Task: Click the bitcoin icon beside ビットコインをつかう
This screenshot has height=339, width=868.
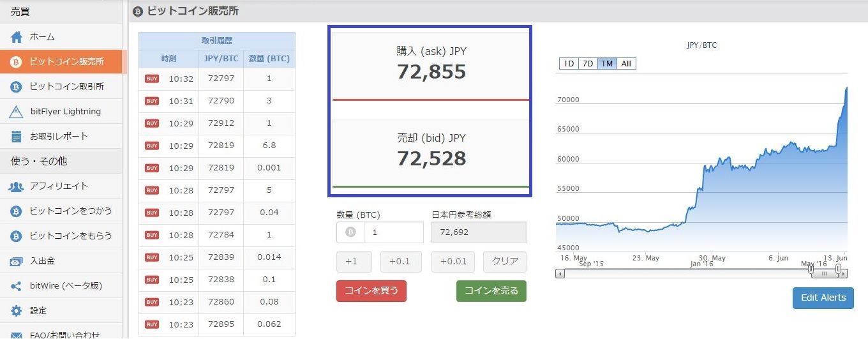Action: tap(17, 211)
